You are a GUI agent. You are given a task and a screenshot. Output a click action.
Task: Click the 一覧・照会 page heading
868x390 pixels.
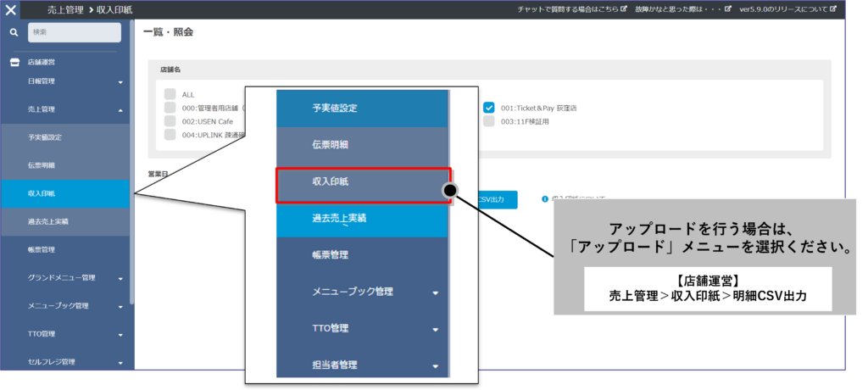pyautogui.click(x=169, y=32)
